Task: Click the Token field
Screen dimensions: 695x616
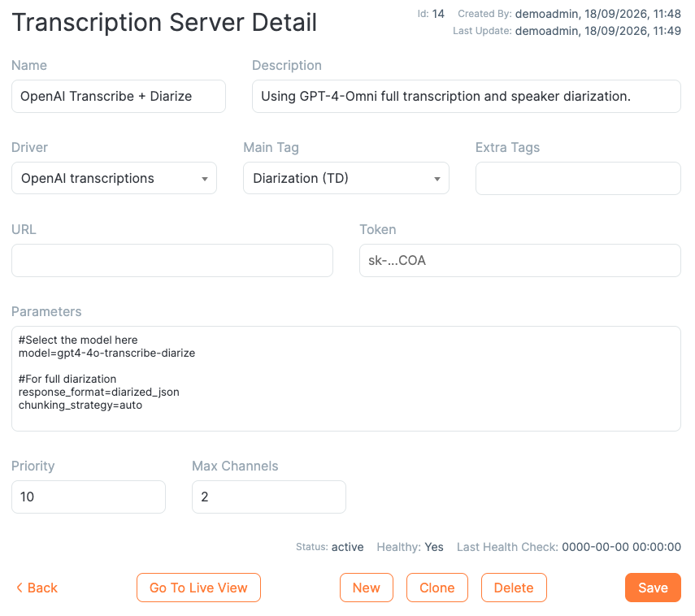Action: click(x=520, y=261)
